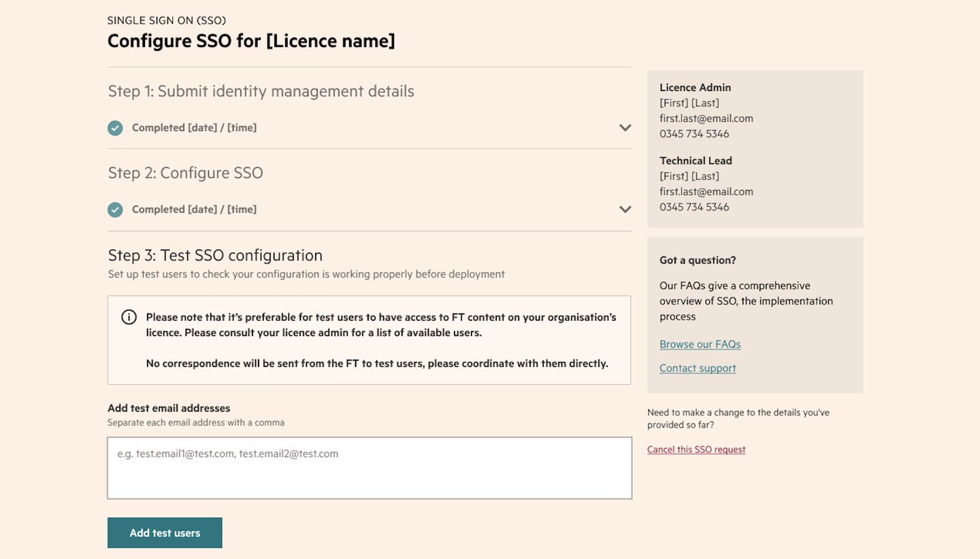Open the 'Step 2: Configure SSO' heading
The image size is (980, 559).
(185, 173)
